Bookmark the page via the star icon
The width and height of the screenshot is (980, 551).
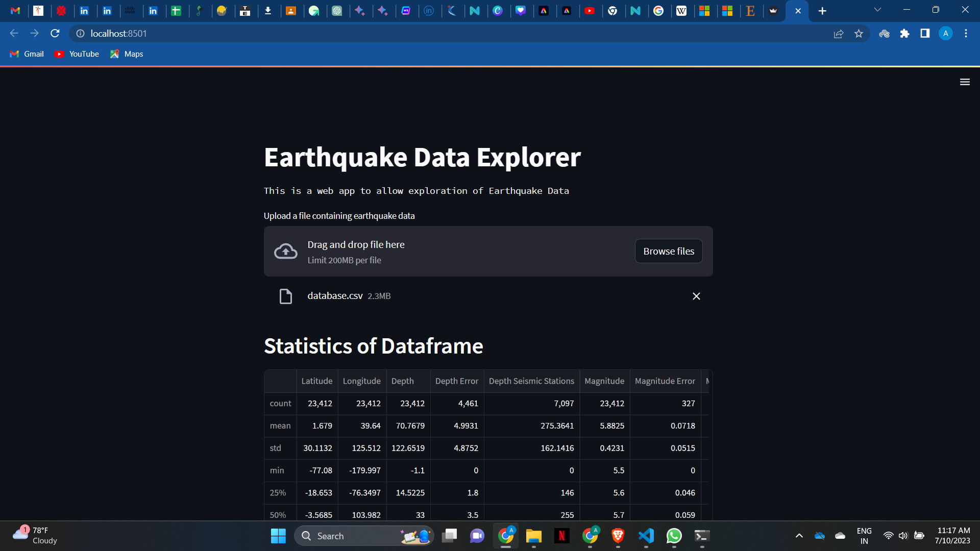click(859, 33)
